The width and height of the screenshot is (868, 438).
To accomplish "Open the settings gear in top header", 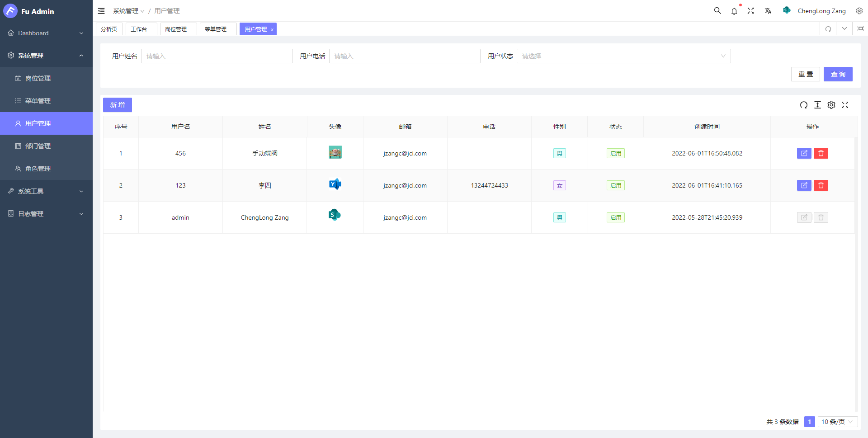I will click(x=859, y=11).
